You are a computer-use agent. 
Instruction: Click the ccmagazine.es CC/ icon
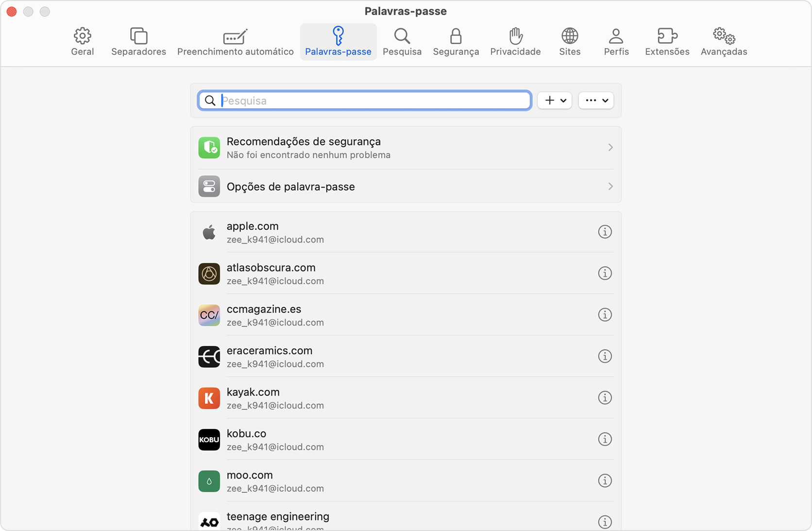click(209, 315)
